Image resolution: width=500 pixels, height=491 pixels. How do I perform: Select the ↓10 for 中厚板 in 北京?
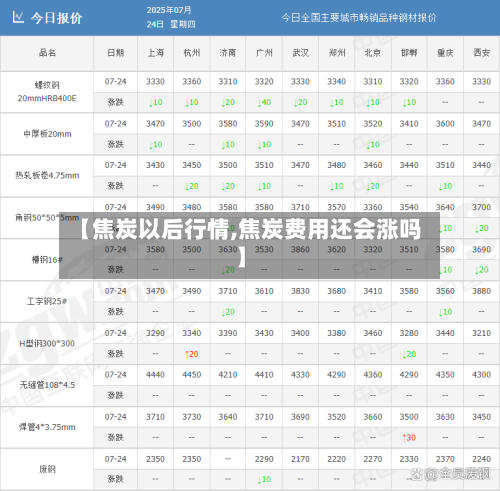click(x=373, y=144)
